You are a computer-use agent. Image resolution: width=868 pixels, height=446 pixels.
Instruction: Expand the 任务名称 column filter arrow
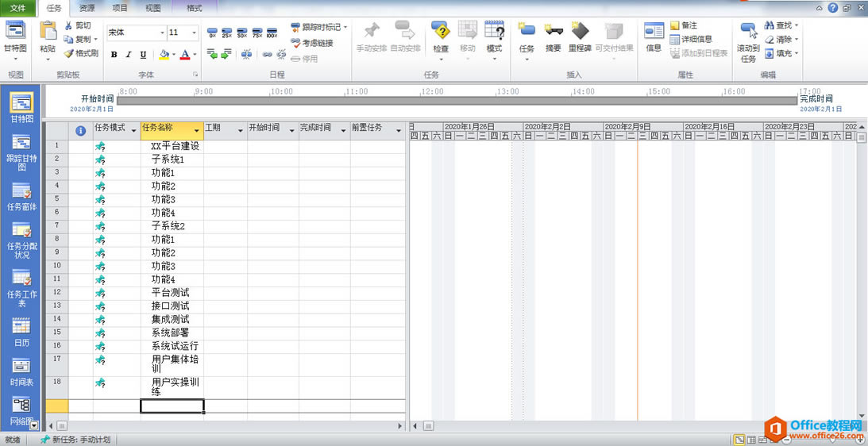[x=196, y=129]
